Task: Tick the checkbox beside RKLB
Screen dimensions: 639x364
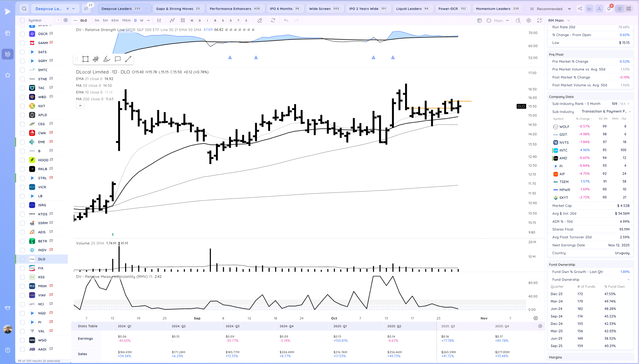Action: click(22, 169)
